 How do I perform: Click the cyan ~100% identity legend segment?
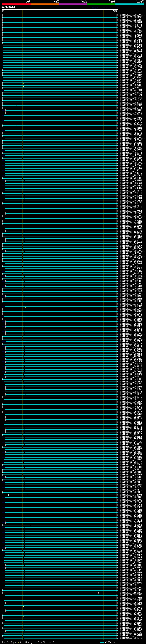(130, 4)
